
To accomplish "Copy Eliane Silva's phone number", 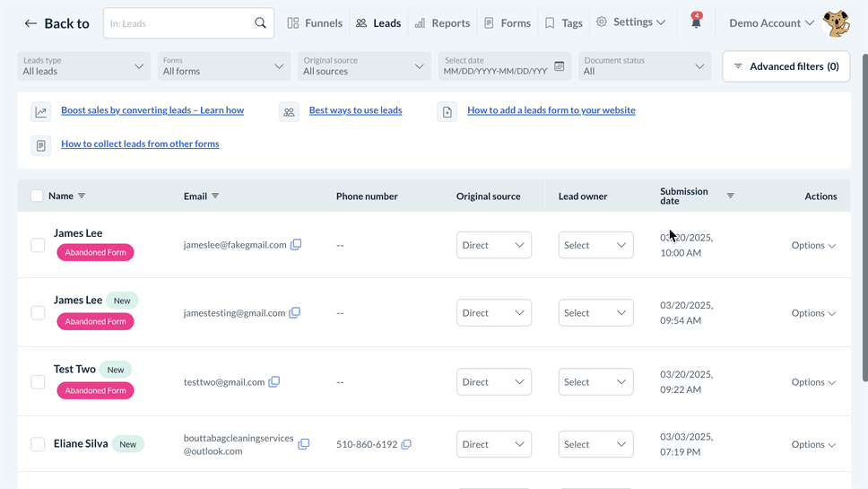I will pyautogui.click(x=406, y=444).
